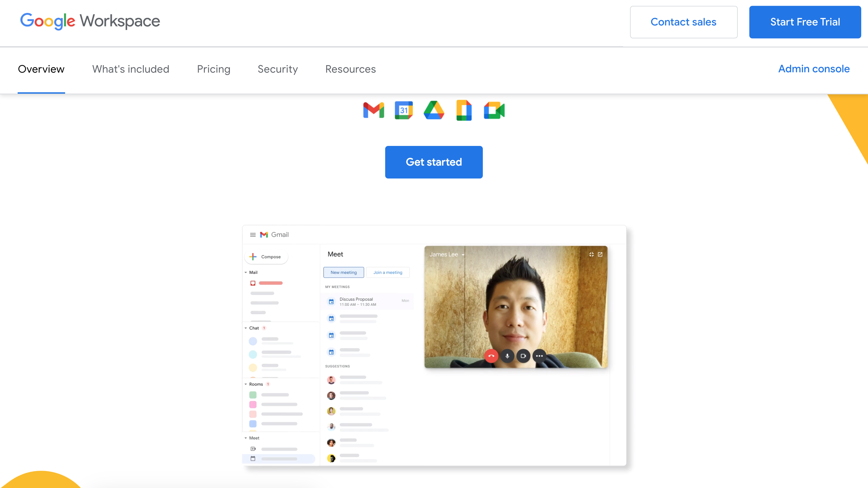This screenshot has width=868, height=488.
Task: Open the Pricing tab
Action: click(214, 69)
